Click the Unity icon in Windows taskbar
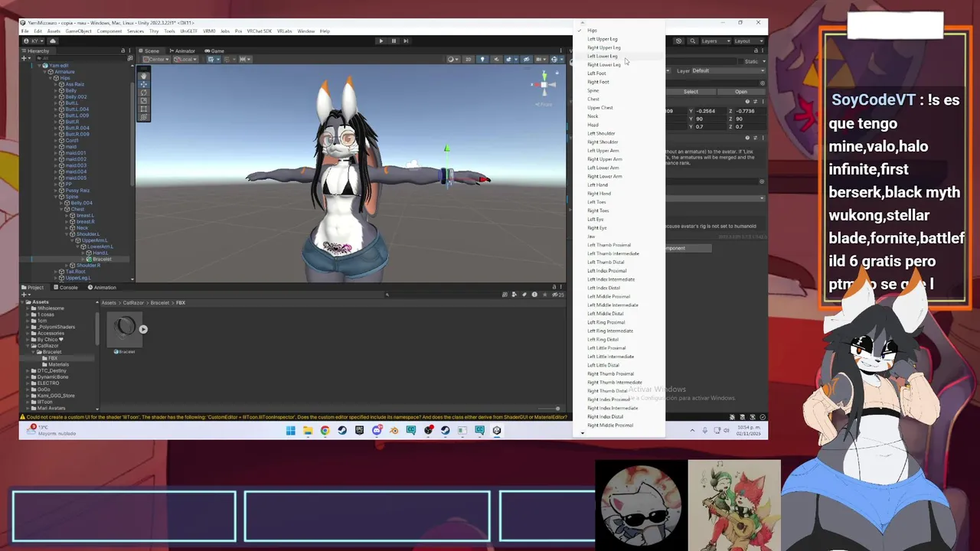Screen dimensions: 980x551 (x=497, y=430)
